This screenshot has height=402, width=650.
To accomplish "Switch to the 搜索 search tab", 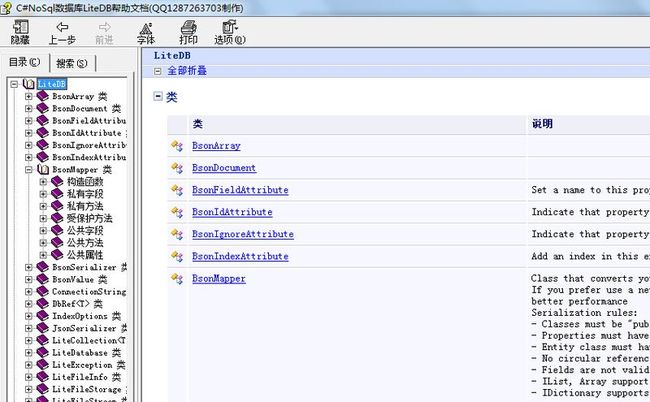I will coord(72,63).
